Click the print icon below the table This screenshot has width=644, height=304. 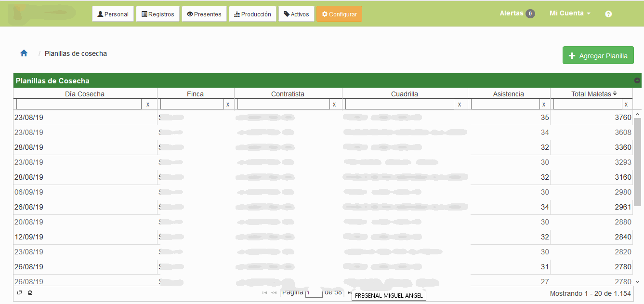(x=30, y=292)
